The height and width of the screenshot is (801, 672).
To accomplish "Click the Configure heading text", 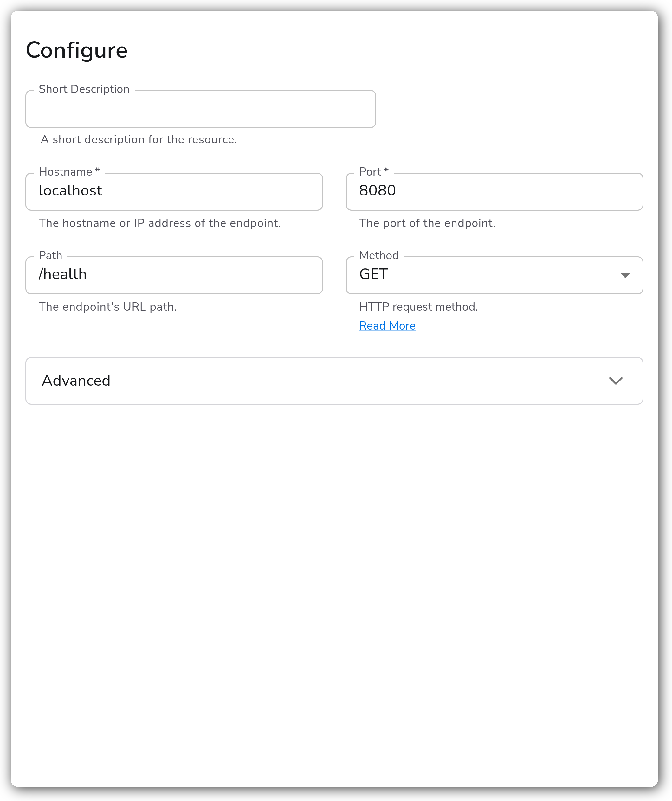I will 77,50.
